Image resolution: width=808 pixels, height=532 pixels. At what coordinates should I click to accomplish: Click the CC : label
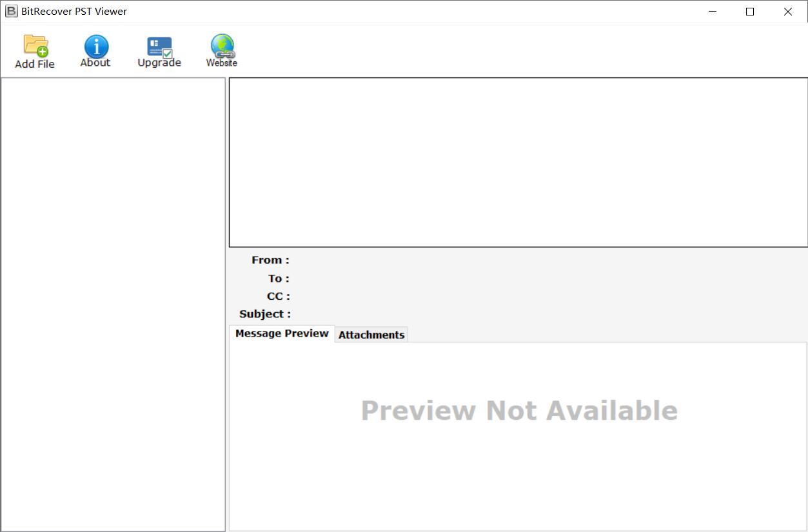coord(278,297)
